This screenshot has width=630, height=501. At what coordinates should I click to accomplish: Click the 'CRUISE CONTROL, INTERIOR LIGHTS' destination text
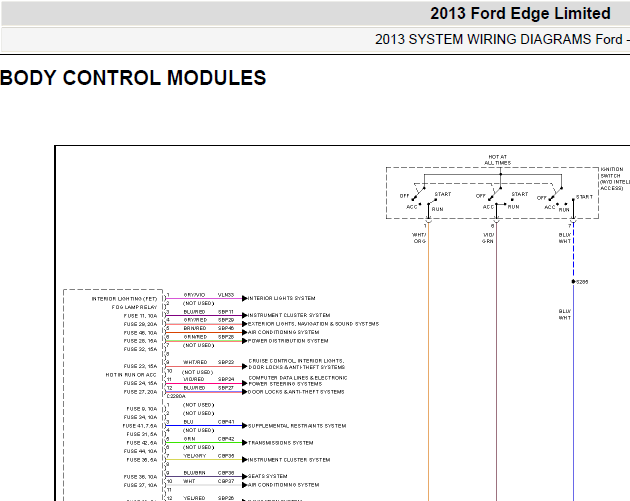click(296, 361)
